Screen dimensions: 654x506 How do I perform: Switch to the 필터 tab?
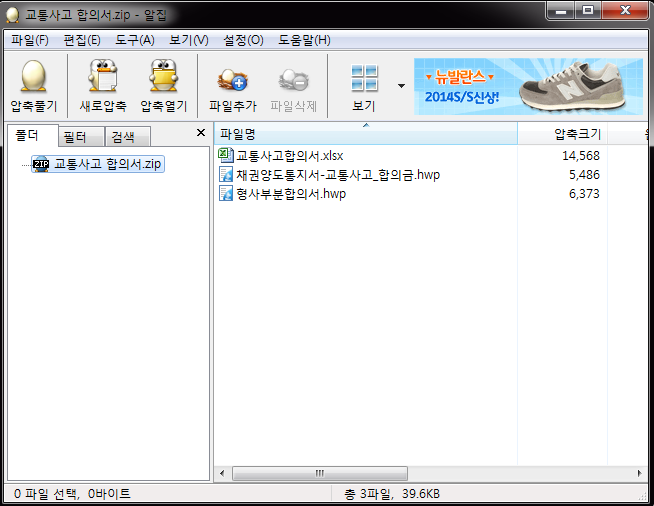click(x=81, y=137)
